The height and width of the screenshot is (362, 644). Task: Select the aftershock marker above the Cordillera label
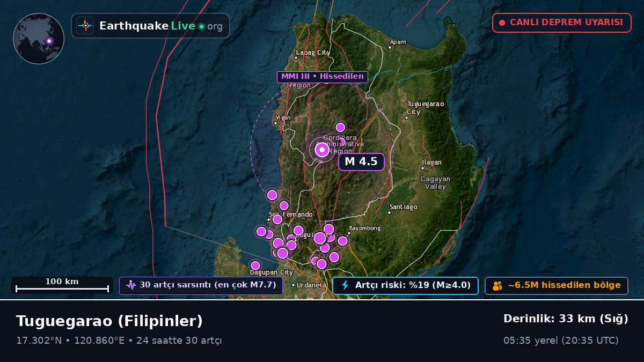(340, 127)
